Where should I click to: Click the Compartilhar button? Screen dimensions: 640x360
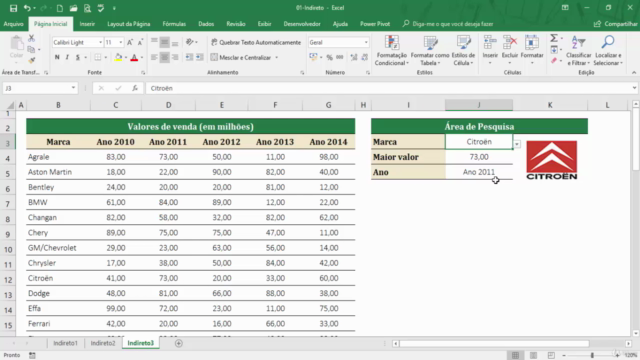coord(616,24)
